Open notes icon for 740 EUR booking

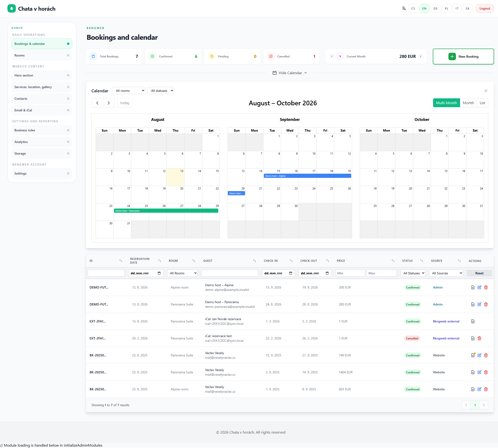click(x=473, y=355)
